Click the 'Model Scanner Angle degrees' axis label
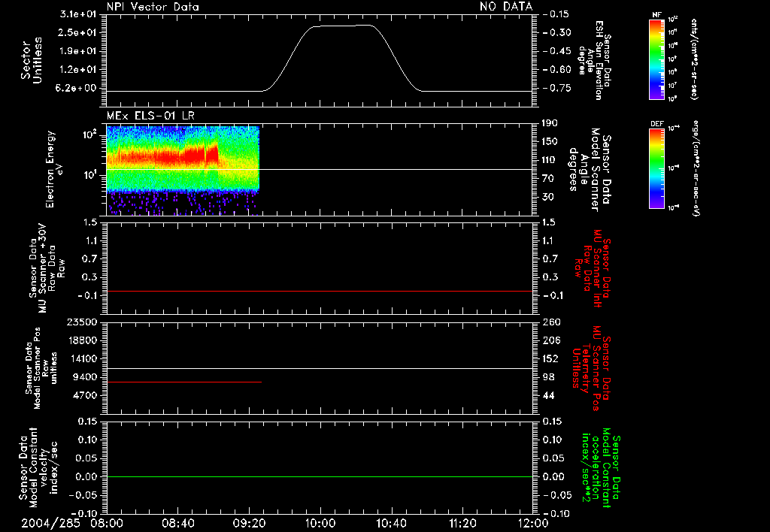Image resolution: width=770 pixels, height=532 pixels. 590,170
